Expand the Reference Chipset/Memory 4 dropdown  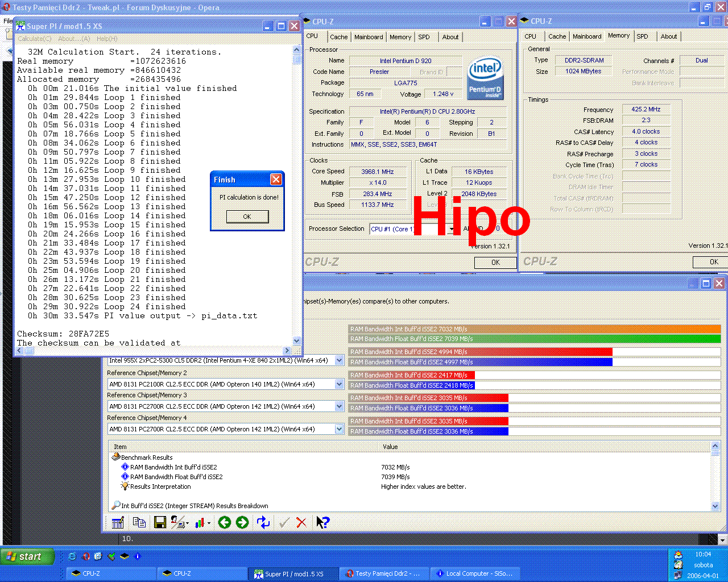click(340, 429)
